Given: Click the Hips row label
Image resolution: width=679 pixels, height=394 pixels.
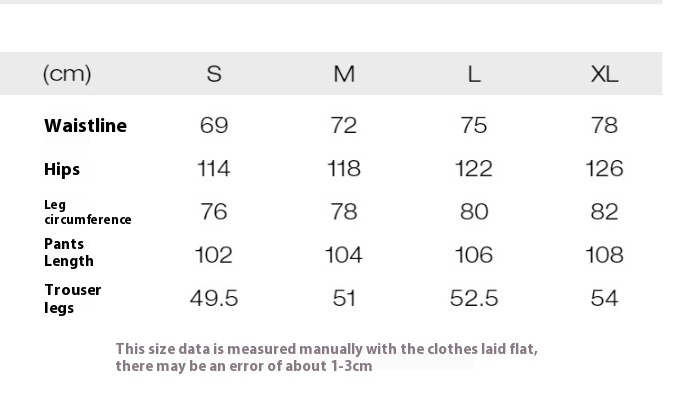Looking at the screenshot, I should (x=62, y=169).
